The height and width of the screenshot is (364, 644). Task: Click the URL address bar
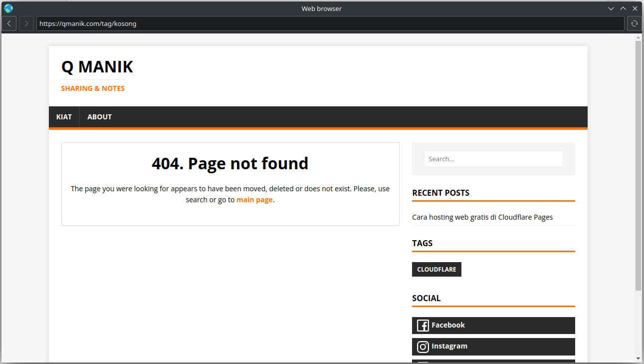(200, 23)
